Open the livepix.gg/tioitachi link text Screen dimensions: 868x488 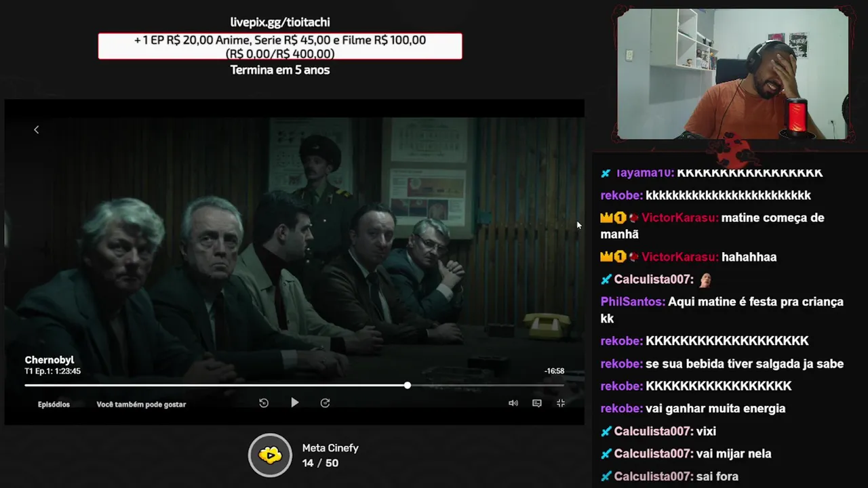(280, 22)
